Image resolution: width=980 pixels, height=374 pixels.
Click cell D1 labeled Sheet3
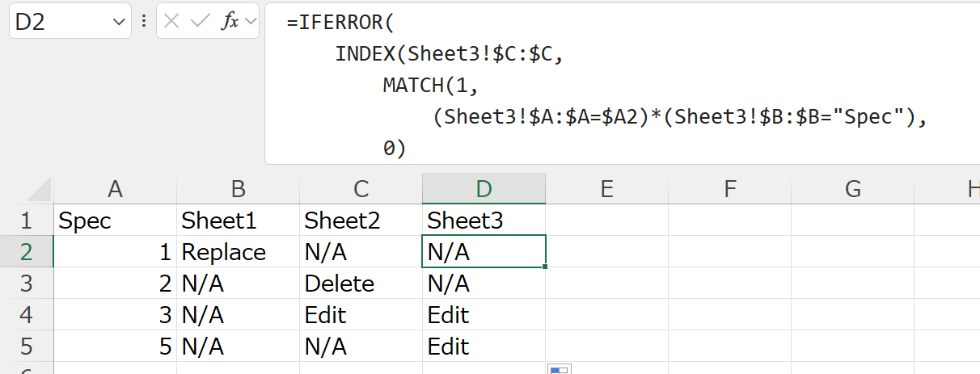click(x=484, y=221)
